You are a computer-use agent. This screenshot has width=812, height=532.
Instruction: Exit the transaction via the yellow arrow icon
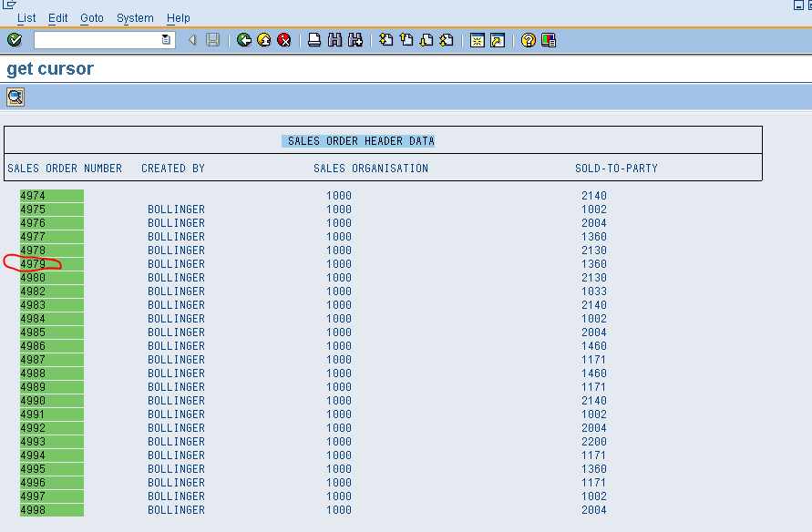click(x=263, y=39)
